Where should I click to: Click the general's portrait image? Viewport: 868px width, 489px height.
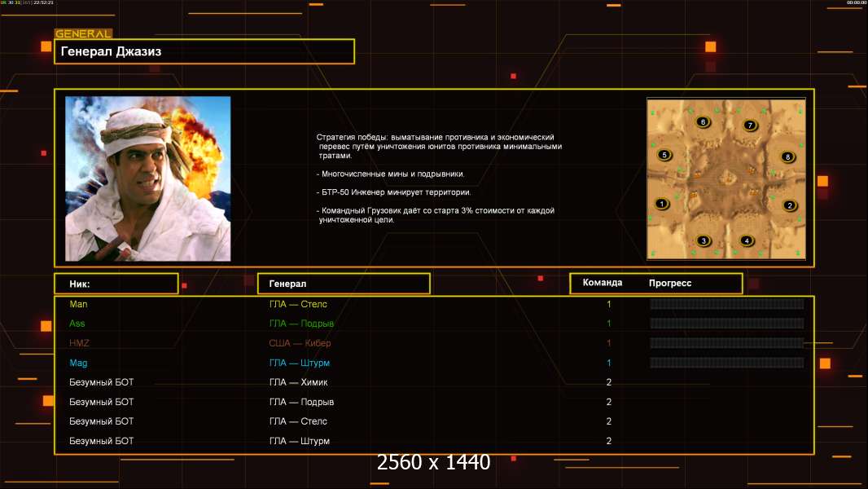click(147, 178)
